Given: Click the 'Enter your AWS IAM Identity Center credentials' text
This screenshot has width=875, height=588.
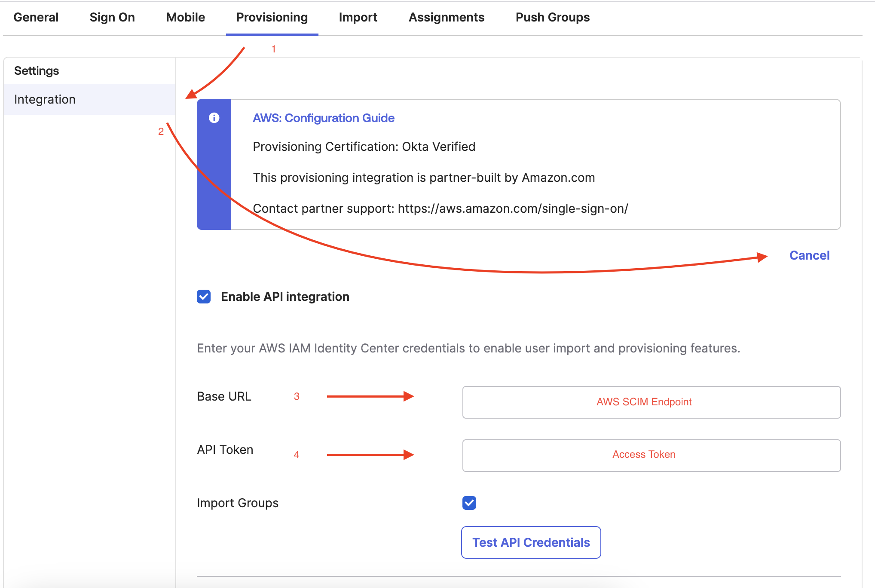Looking at the screenshot, I should click(x=468, y=348).
